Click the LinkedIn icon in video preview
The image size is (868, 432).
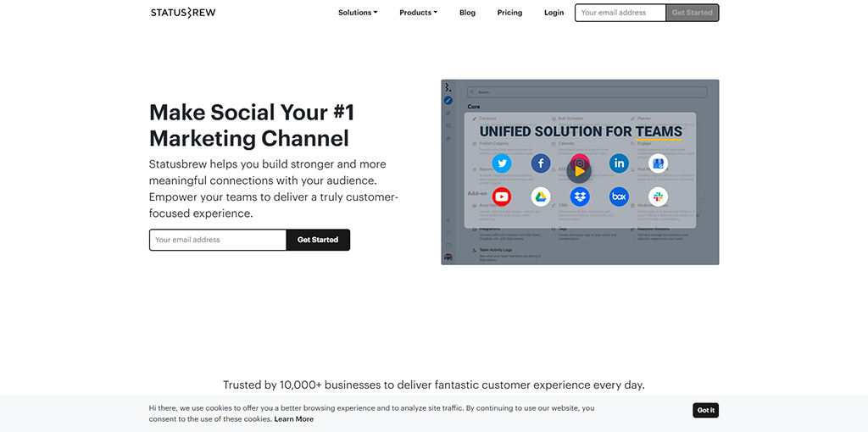pos(619,163)
